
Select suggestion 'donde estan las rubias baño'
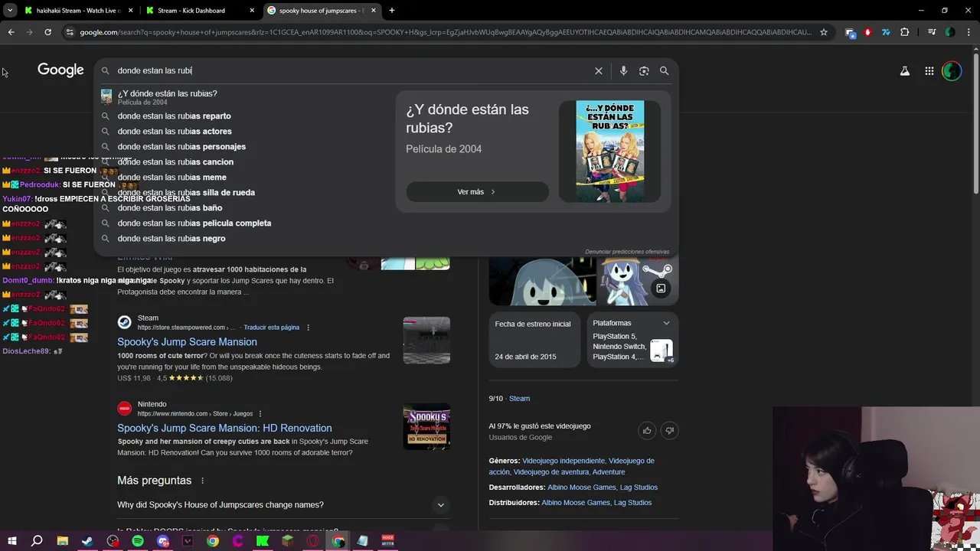(245, 208)
